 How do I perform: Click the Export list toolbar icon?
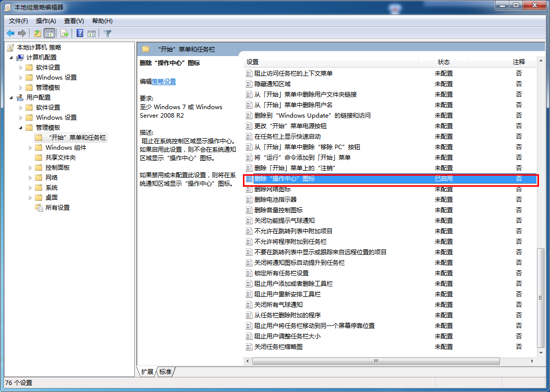point(65,34)
